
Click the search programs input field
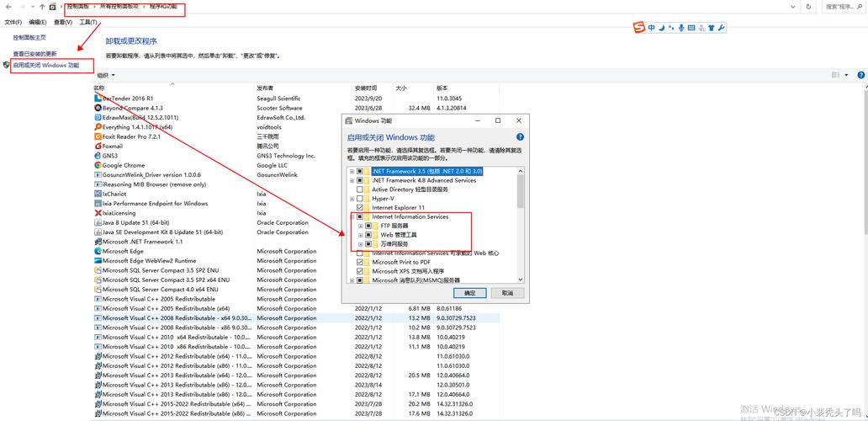[x=845, y=7]
